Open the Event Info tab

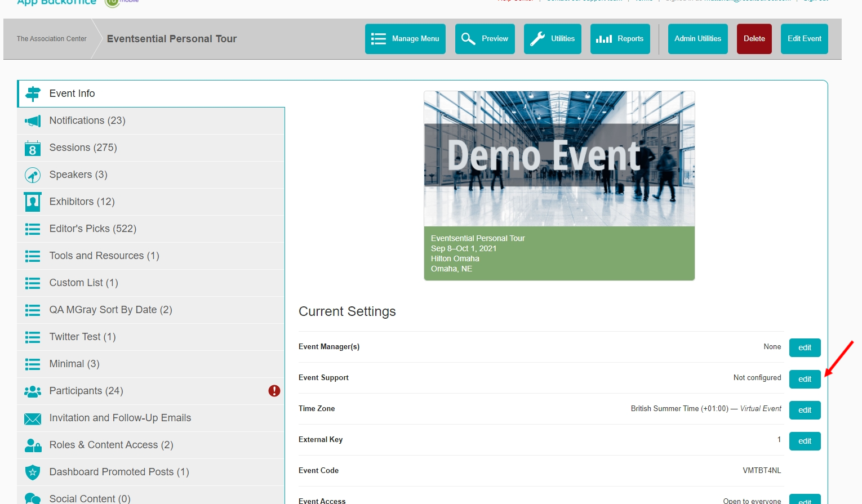tap(151, 93)
